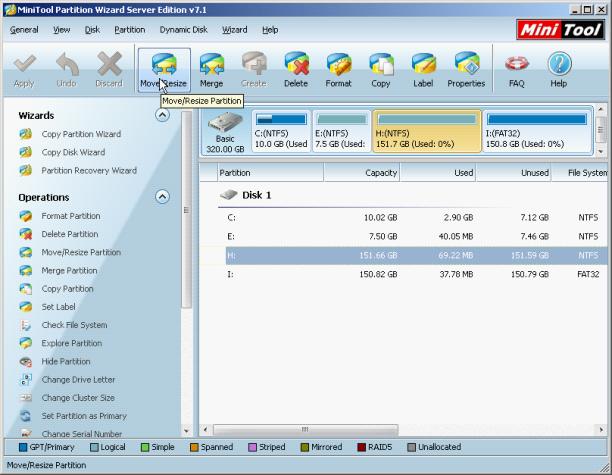Screen dimensions: 612x475
Task: Choose Delete Partition in Operations
Action: tap(70, 234)
